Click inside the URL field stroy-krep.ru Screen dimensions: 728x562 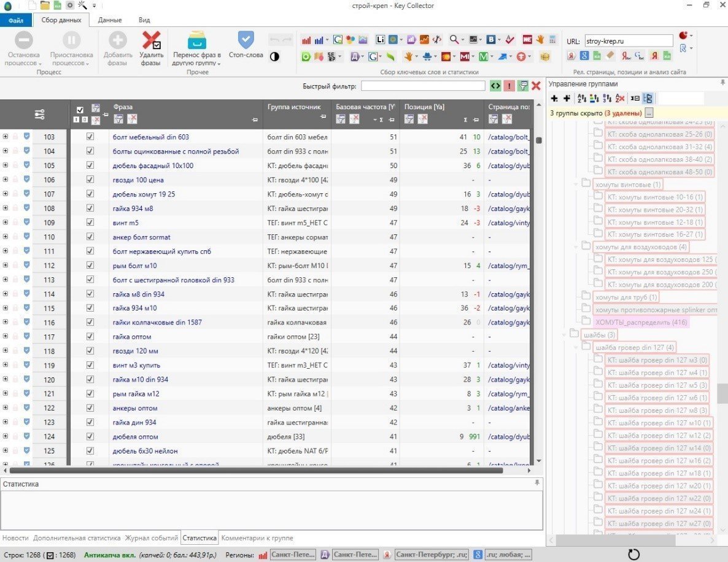click(628, 40)
